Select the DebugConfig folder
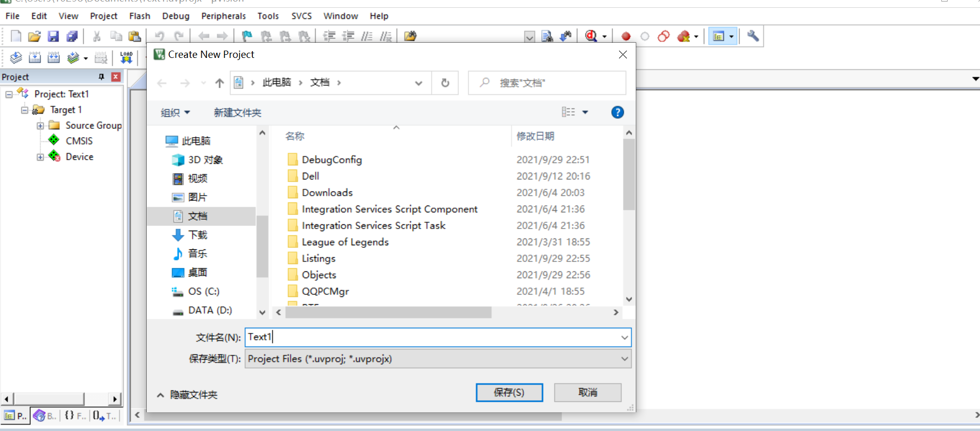This screenshot has height=431, width=980. click(332, 160)
